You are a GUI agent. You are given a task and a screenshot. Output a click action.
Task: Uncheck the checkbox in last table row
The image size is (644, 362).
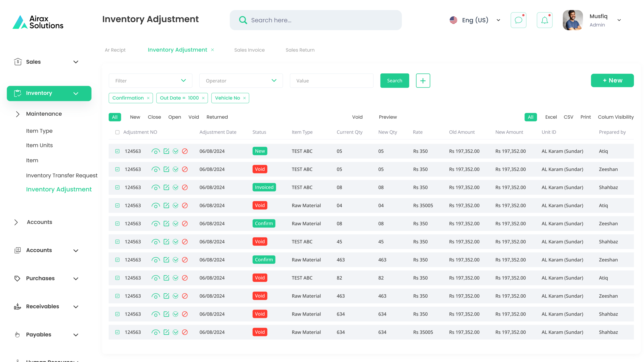click(x=117, y=332)
